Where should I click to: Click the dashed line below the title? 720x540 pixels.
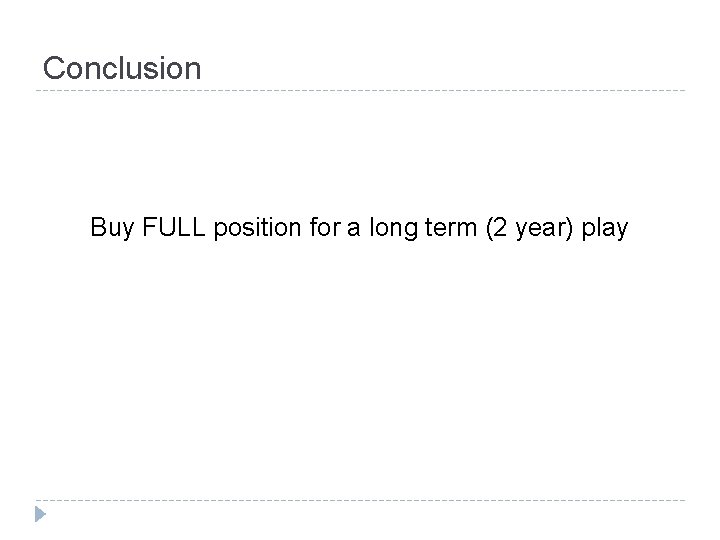click(x=360, y=92)
